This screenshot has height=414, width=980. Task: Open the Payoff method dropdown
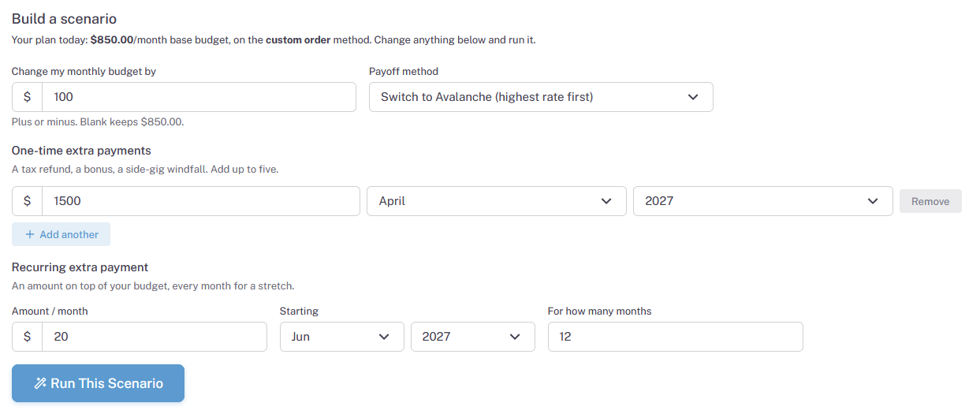point(541,97)
